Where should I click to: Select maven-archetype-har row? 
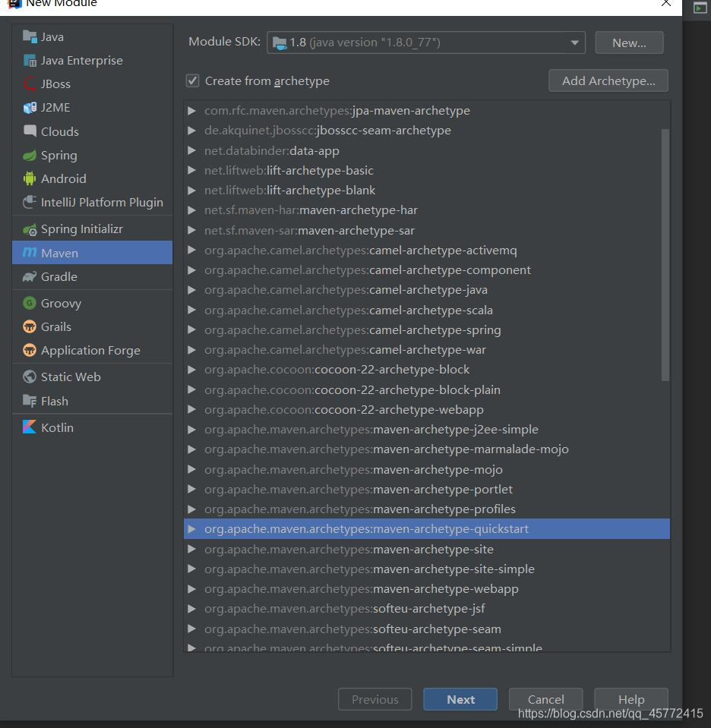(427, 210)
